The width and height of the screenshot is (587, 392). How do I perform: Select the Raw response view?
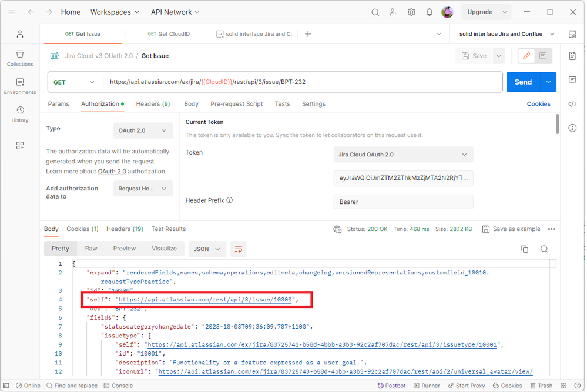[x=91, y=249]
